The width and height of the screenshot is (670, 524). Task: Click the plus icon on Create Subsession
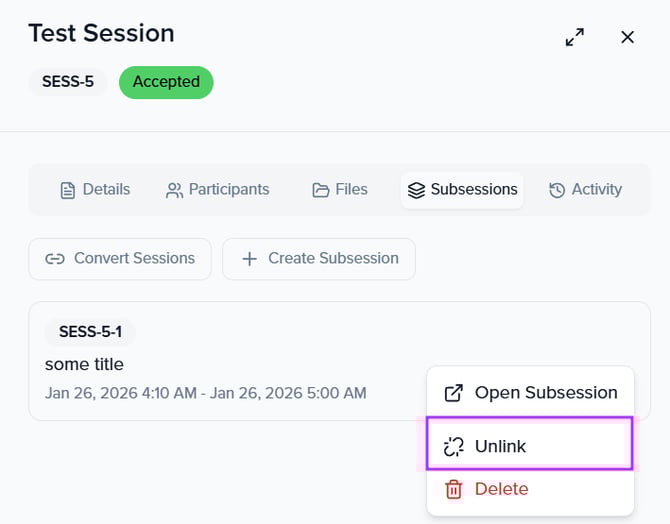pyautogui.click(x=249, y=259)
